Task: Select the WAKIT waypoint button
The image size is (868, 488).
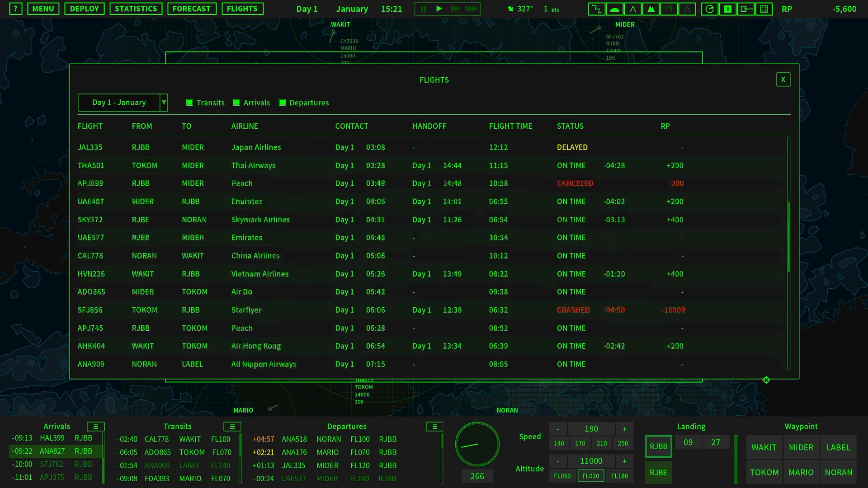Action: point(764,447)
